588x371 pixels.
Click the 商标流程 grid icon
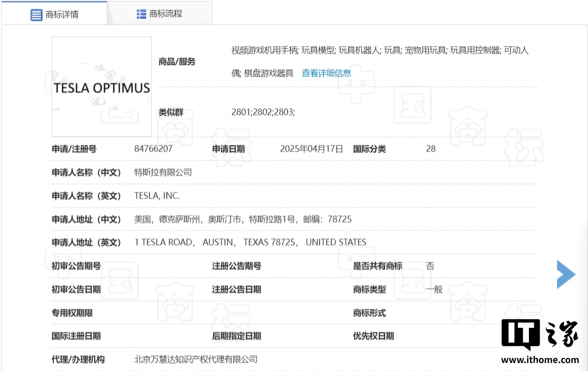[141, 14]
